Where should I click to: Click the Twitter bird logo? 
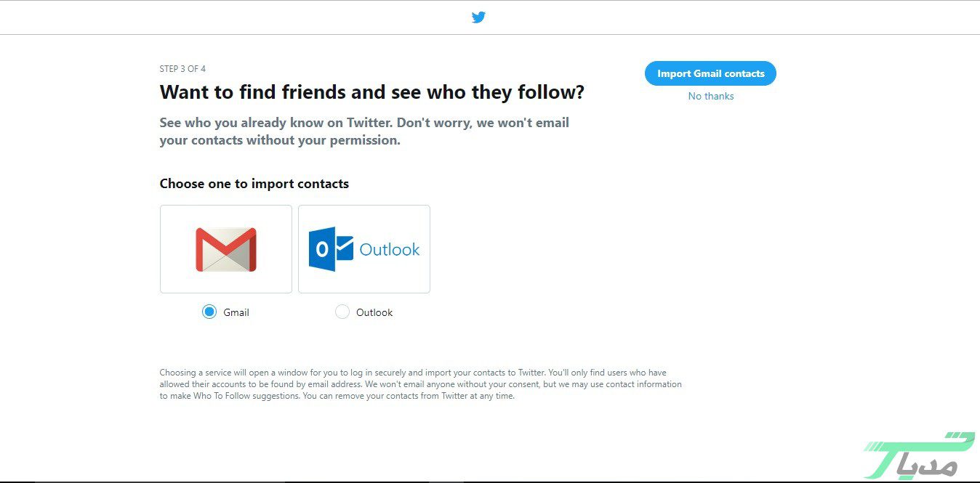(478, 17)
